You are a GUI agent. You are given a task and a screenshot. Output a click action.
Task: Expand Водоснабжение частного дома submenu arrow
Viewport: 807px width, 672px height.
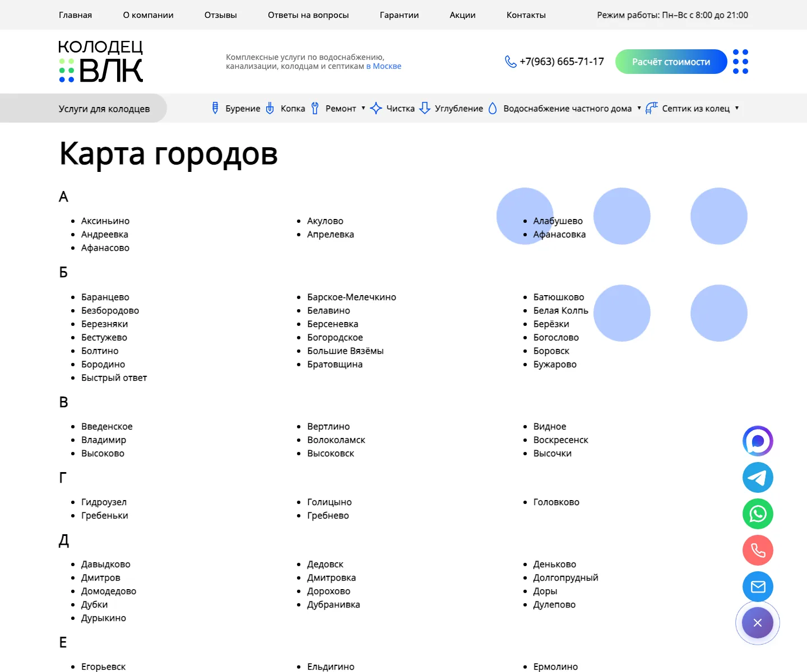(639, 108)
